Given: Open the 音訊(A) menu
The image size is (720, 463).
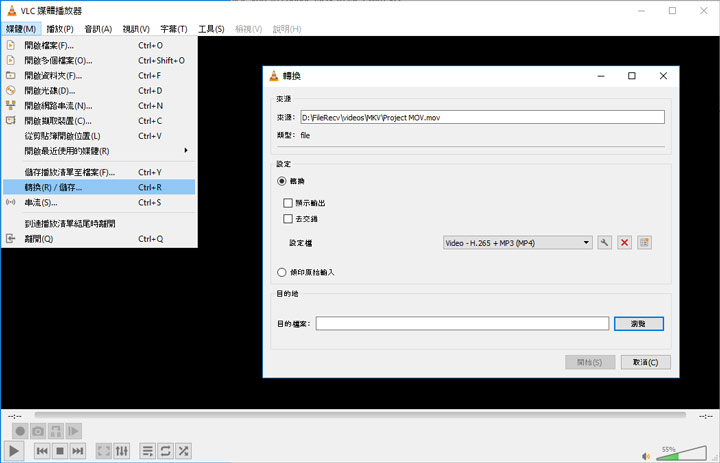Looking at the screenshot, I should (x=98, y=29).
